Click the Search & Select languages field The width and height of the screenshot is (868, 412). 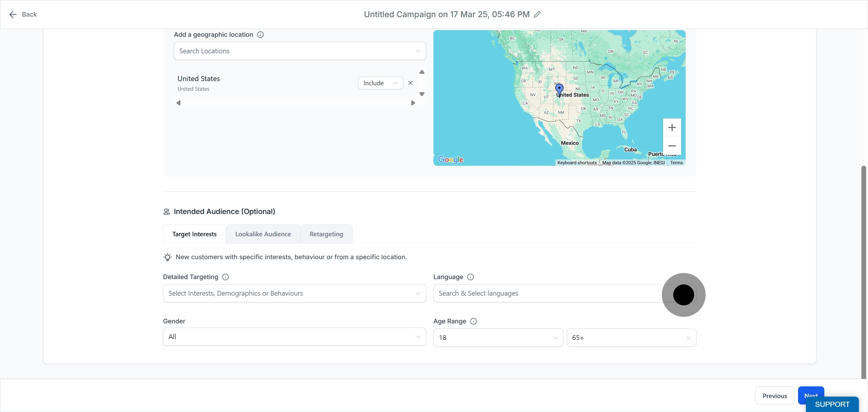pos(565,293)
